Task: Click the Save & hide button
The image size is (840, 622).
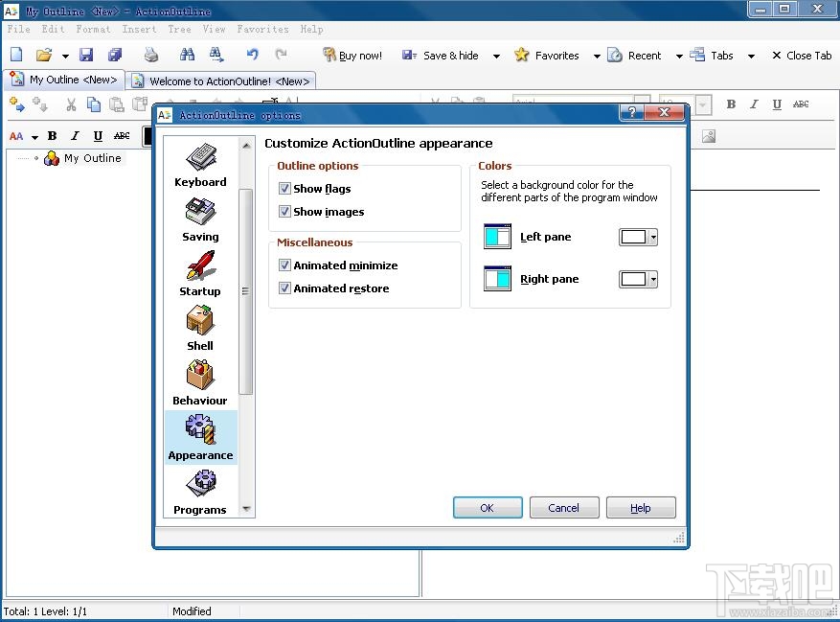Action: click(441, 56)
